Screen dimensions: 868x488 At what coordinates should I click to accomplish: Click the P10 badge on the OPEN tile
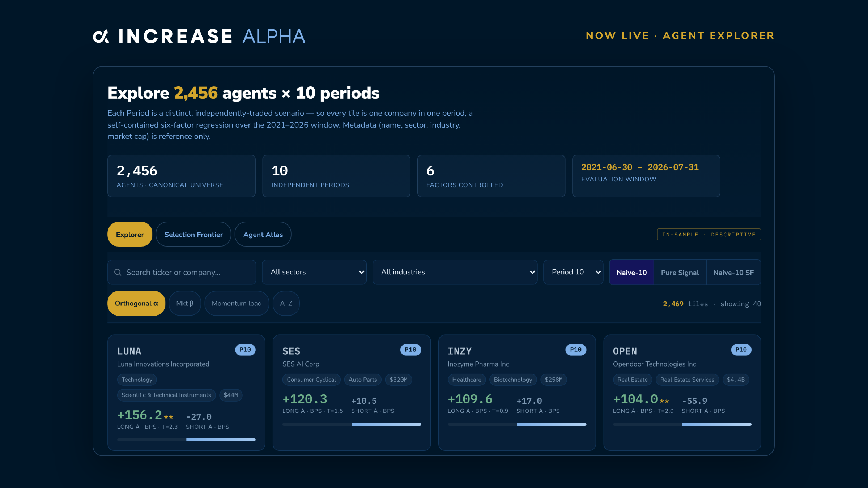pos(741,350)
